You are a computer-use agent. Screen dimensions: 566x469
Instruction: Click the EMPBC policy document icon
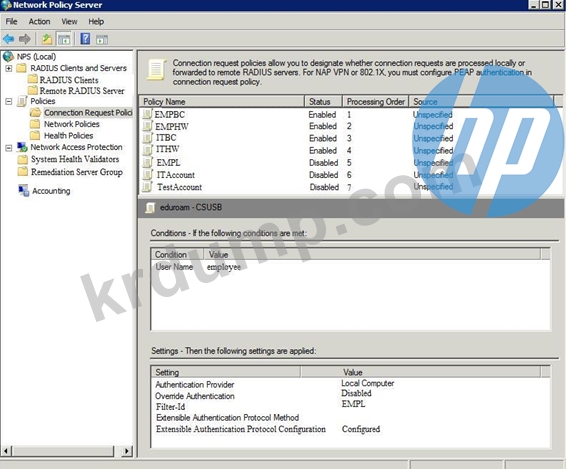click(147, 114)
